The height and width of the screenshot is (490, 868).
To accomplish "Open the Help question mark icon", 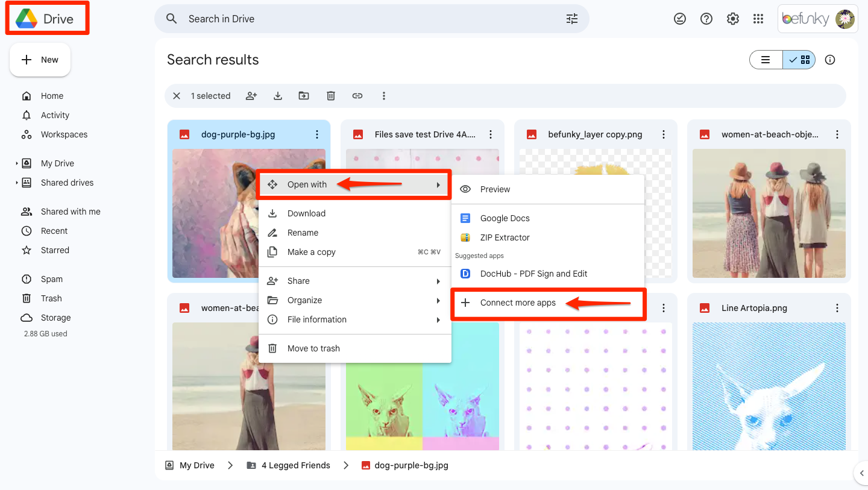I will coord(706,19).
